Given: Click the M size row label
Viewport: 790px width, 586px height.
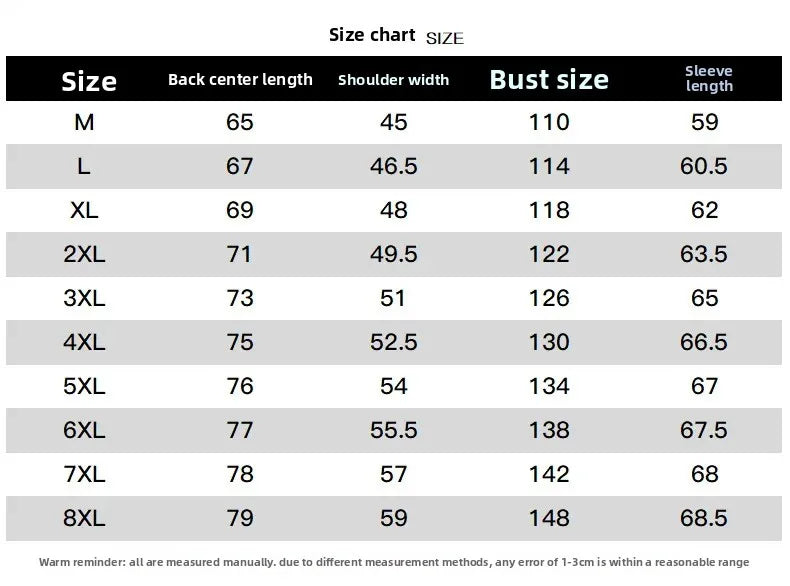Looking at the screenshot, I should point(84,122).
